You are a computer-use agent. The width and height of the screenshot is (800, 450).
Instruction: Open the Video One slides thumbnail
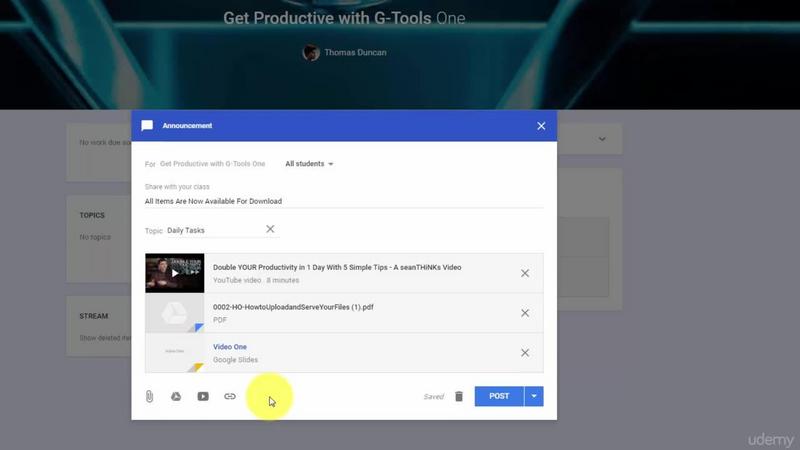tap(174, 353)
